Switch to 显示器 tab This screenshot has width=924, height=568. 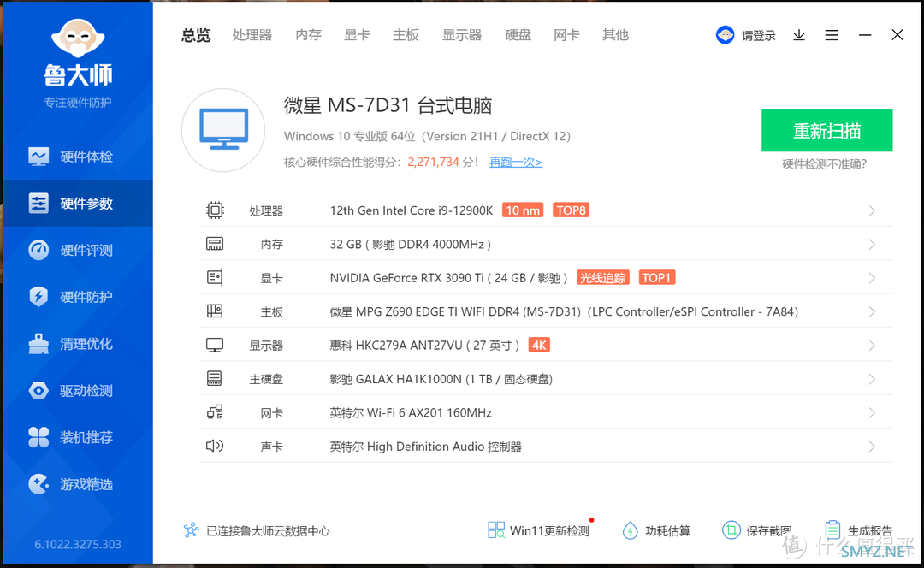tap(462, 35)
